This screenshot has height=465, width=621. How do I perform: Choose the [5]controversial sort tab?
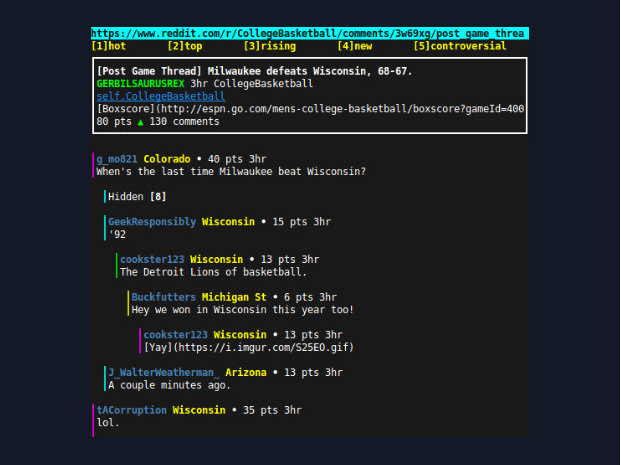tap(460, 46)
